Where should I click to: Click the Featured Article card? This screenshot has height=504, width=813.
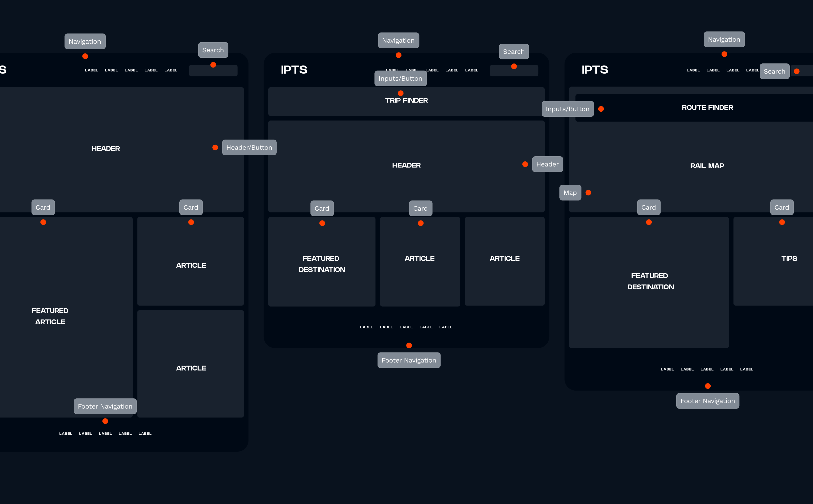(x=50, y=316)
